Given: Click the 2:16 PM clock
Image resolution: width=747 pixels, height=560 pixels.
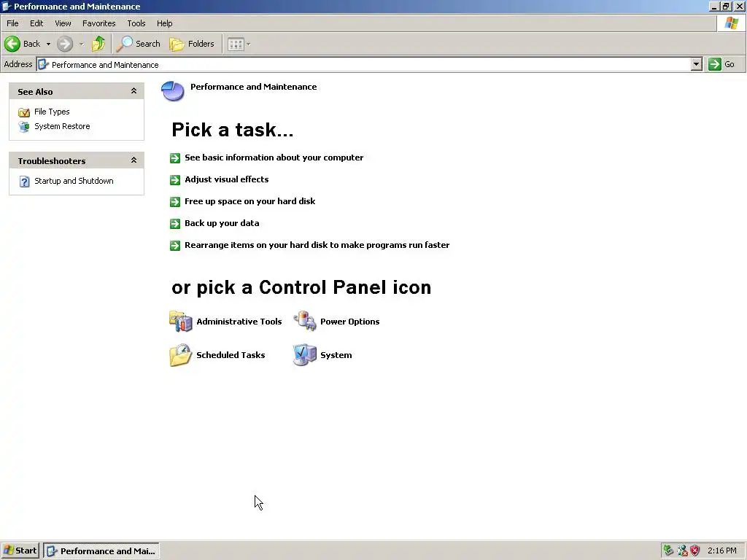Looking at the screenshot, I should tap(721, 551).
